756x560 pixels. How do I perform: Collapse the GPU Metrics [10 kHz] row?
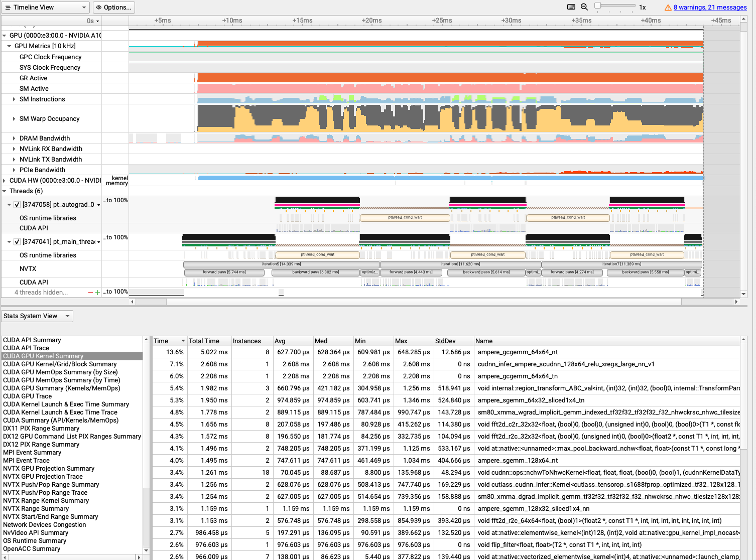pos(9,46)
